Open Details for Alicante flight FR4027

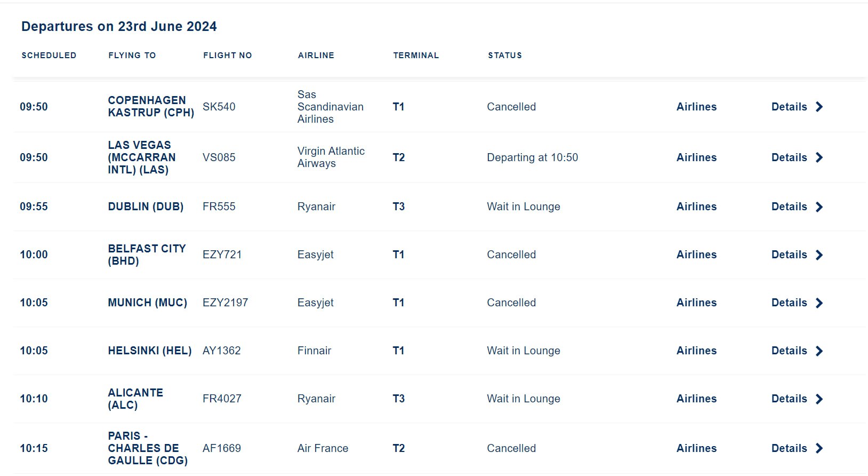coord(789,399)
